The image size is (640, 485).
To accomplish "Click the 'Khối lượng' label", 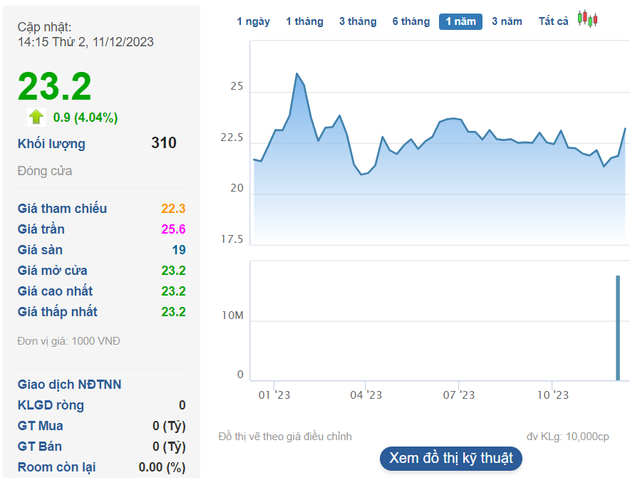I will coord(51,144).
